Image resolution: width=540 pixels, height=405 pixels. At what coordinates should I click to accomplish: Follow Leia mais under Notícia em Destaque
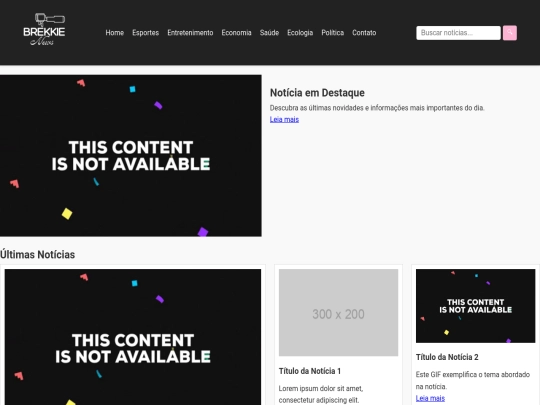click(x=284, y=120)
